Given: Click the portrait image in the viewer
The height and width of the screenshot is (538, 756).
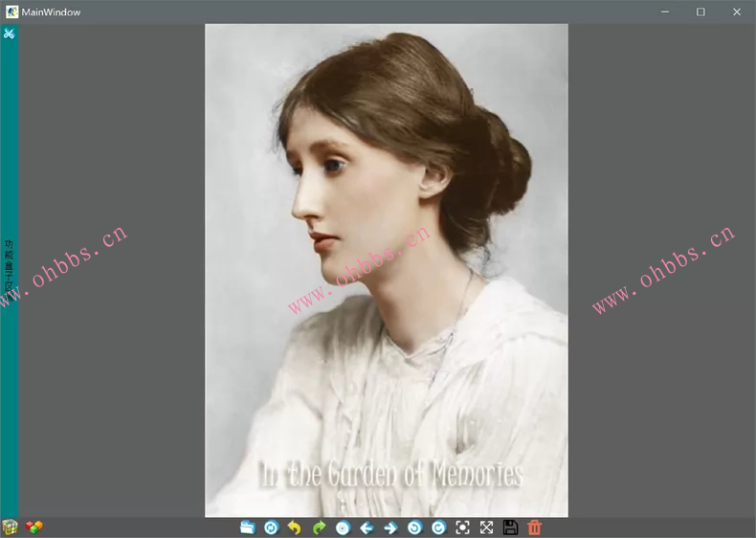Looking at the screenshot, I should pos(386,270).
